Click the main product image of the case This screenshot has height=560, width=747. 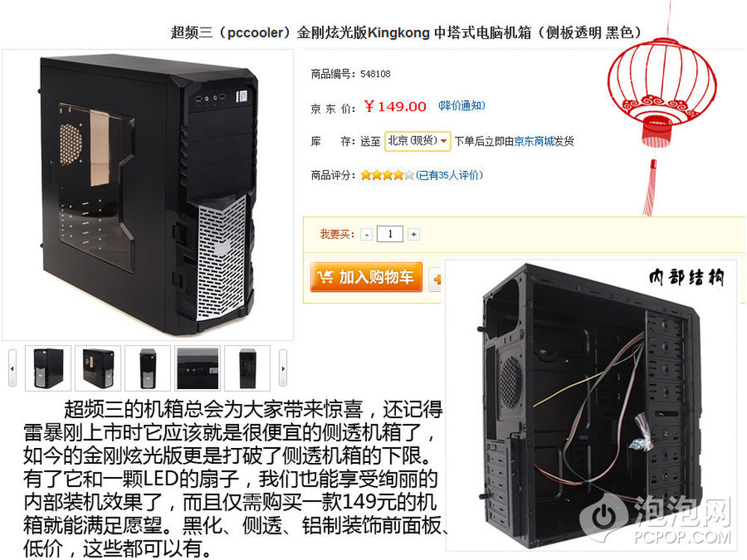tap(148, 195)
